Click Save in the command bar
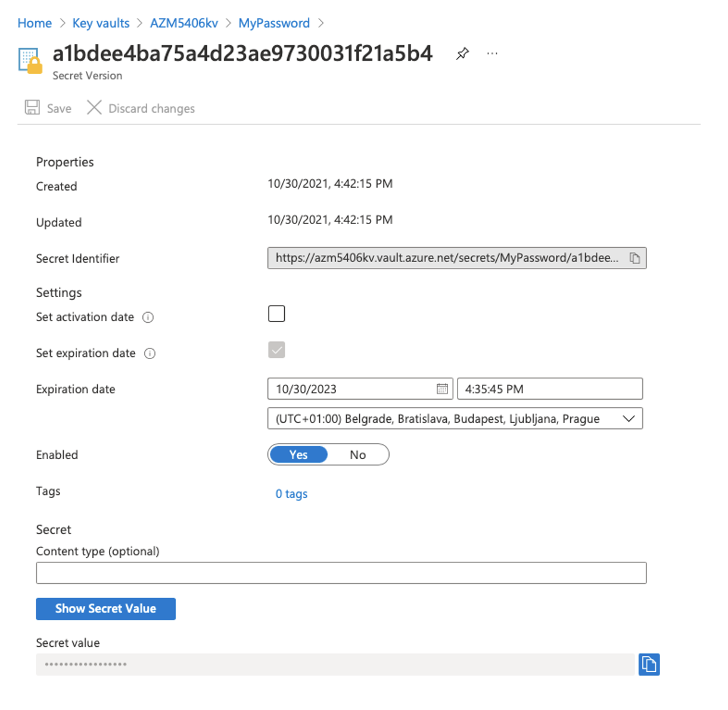The width and height of the screenshot is (728, 710). tap(48, 108)
